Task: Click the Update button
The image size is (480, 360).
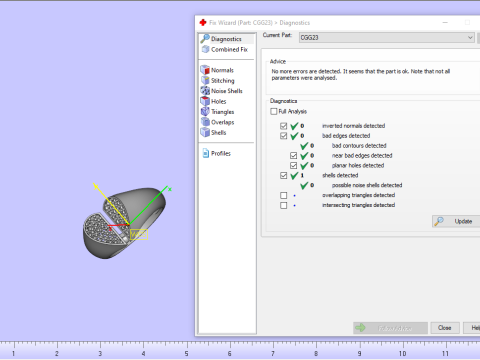Action: pyautogui.click(x=456, y=221)
